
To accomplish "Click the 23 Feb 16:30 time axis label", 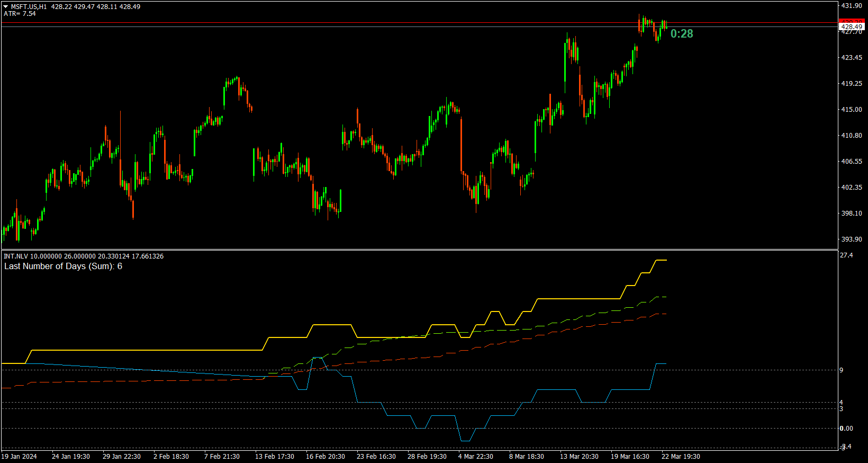I will (376, 457).
